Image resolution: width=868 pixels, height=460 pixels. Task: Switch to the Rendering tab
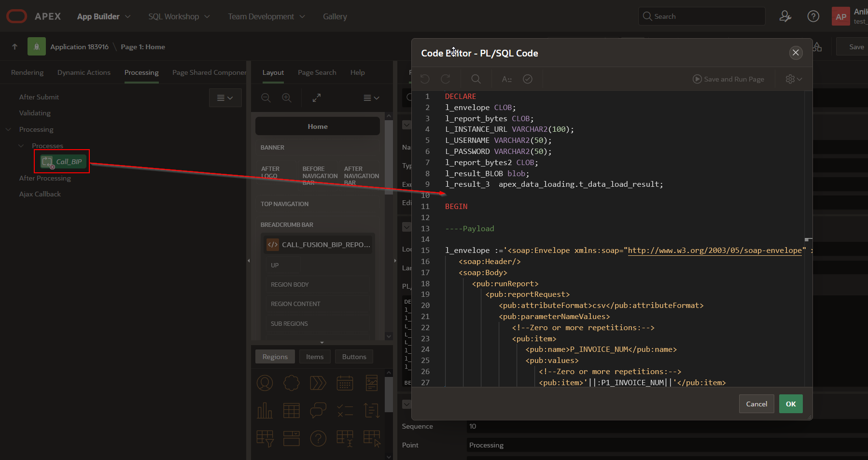click(x=27, y=72)
